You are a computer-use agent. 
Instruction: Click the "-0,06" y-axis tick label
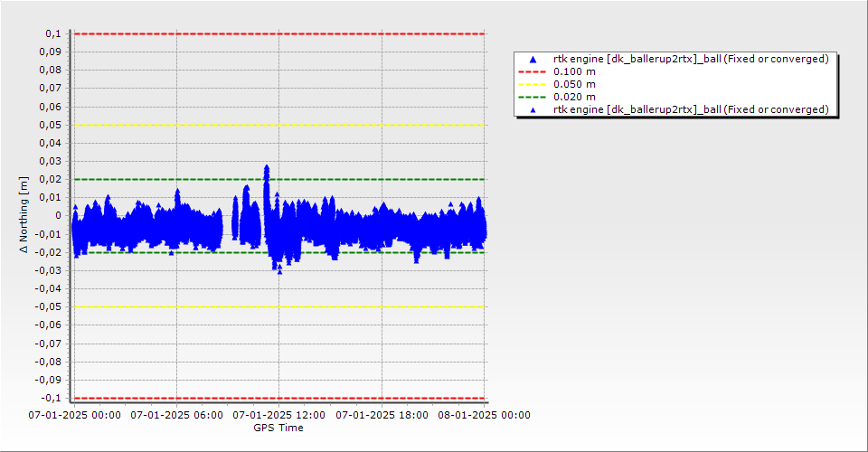coord(49,325)
